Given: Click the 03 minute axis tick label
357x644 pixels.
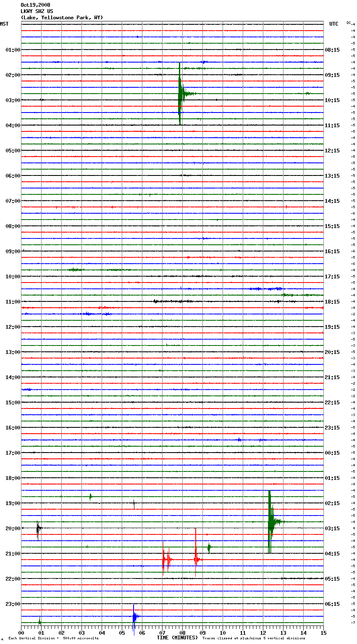Looking at the screenshot, I should pos(82,633).
